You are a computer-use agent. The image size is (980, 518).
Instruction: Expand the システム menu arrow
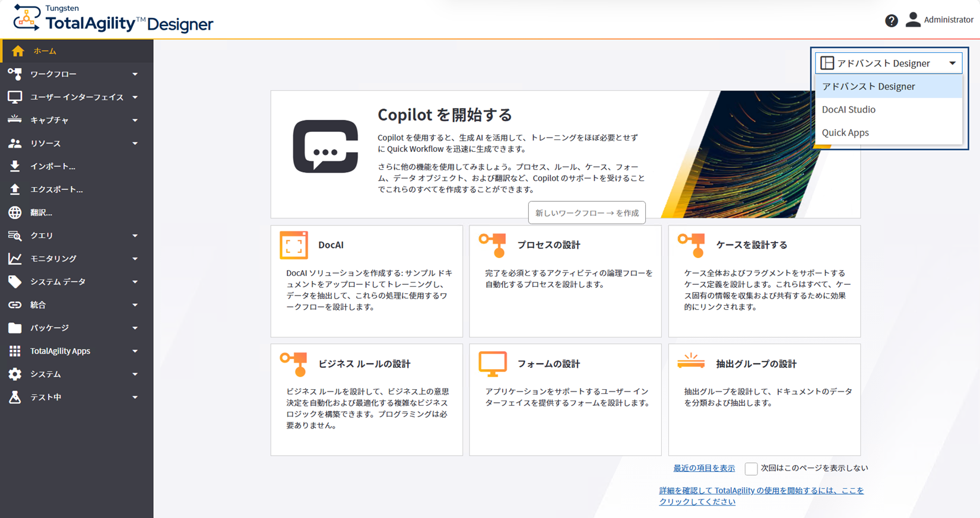[x=135, y=374]
